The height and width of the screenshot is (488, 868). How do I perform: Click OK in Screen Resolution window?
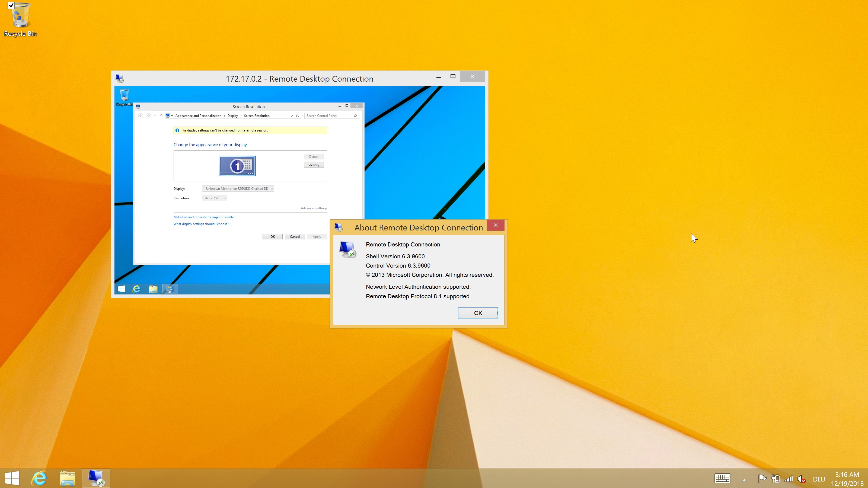click(272, 236)
